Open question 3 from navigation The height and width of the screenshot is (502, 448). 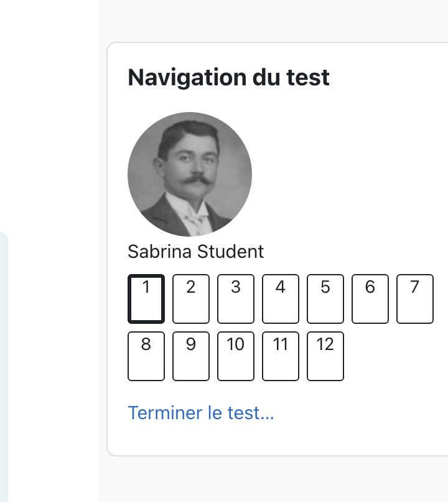(x=236, y=299)
